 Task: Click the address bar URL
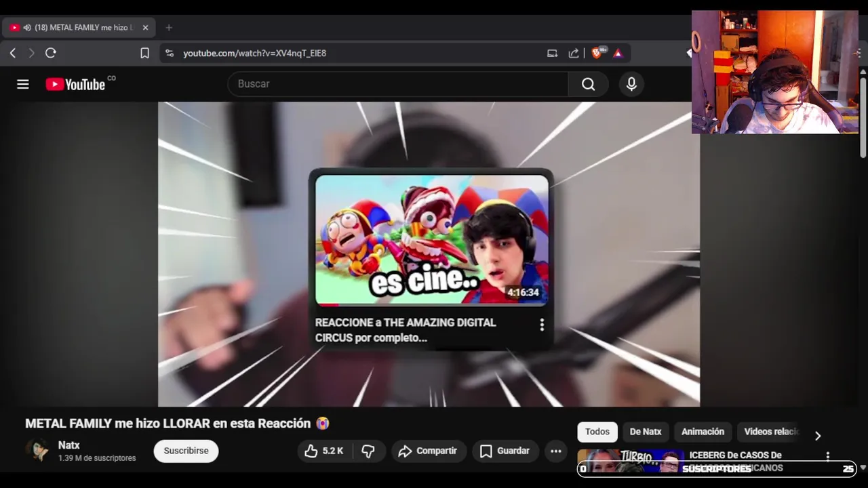coord(255,53)
